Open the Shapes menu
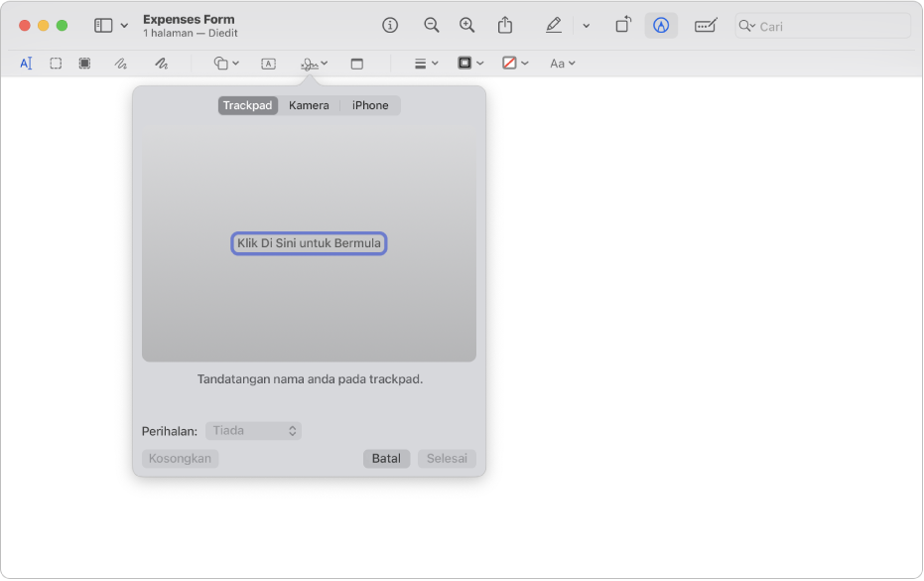Screen dimensions: 924x581 point(226,64)
